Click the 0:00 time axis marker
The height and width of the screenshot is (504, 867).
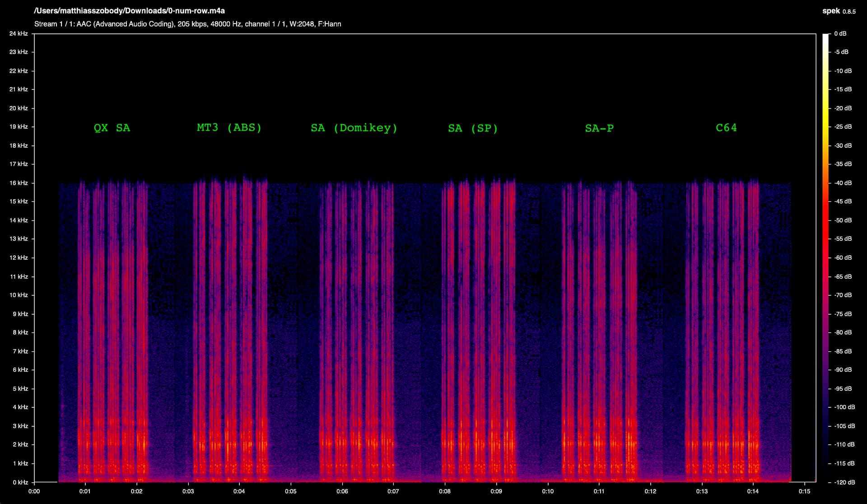[34, 491]
